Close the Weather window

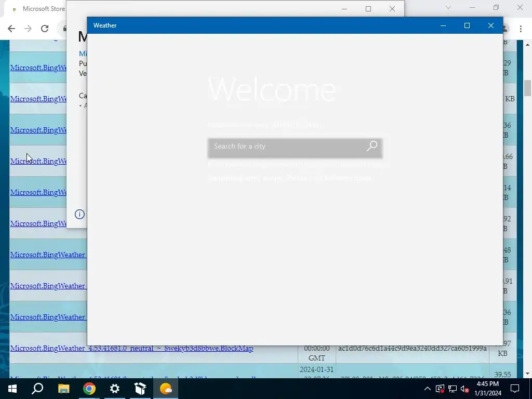click(x=490, y=25)
